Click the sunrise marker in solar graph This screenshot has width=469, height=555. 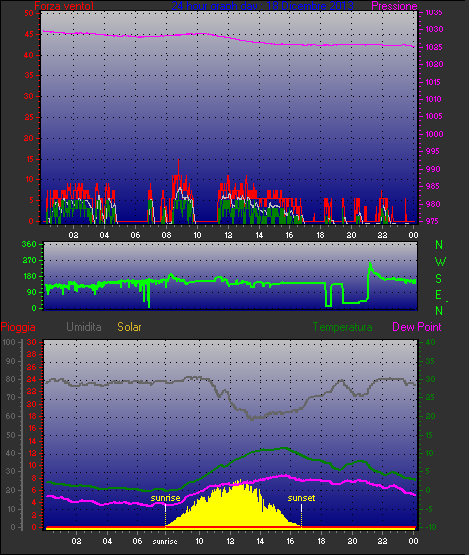click(165, 498)
